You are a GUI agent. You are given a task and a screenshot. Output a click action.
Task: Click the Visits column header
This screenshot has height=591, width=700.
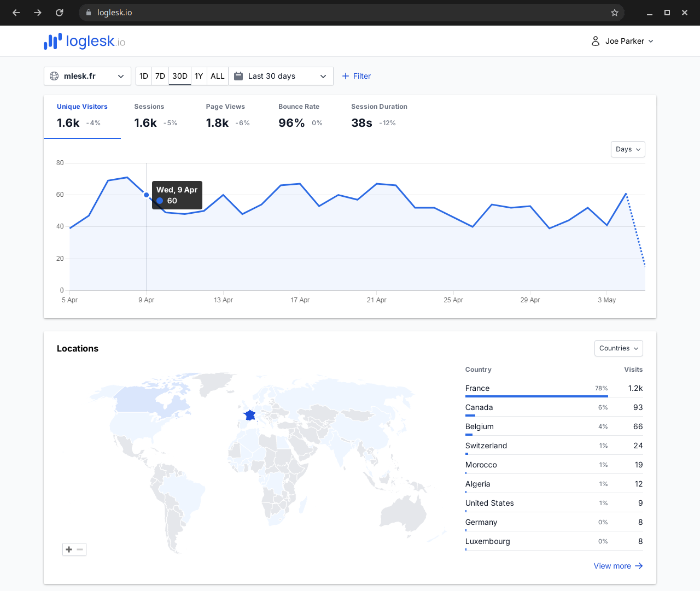pyautogui.click(x=633, y=370)
